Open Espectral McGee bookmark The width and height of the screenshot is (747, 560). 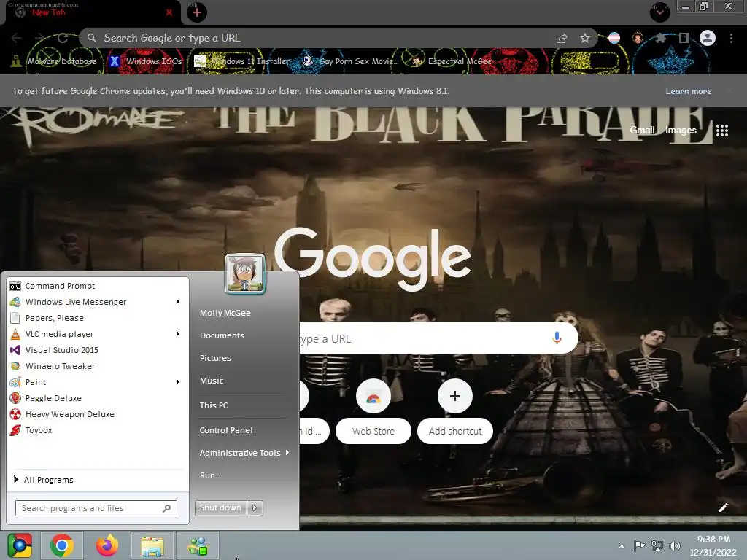452,61
